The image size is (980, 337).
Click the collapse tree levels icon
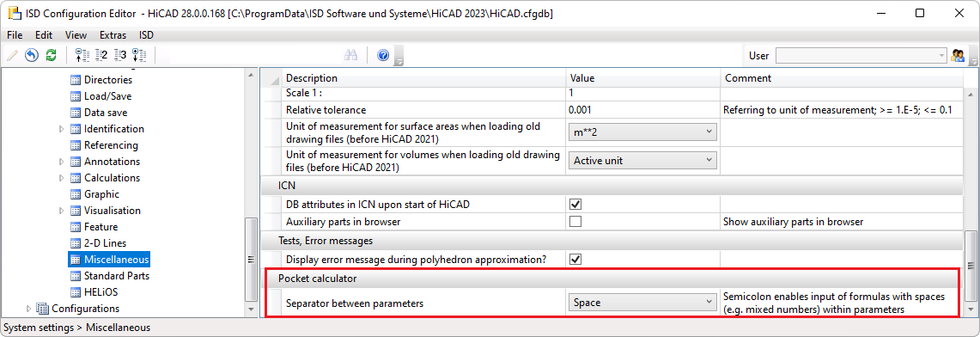82,56
